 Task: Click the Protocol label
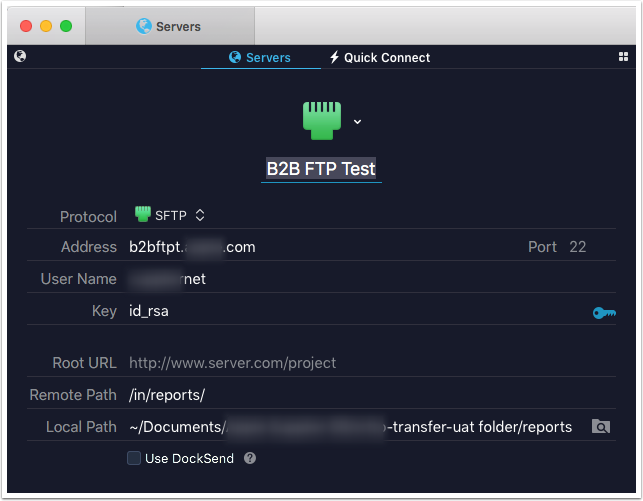88,216
